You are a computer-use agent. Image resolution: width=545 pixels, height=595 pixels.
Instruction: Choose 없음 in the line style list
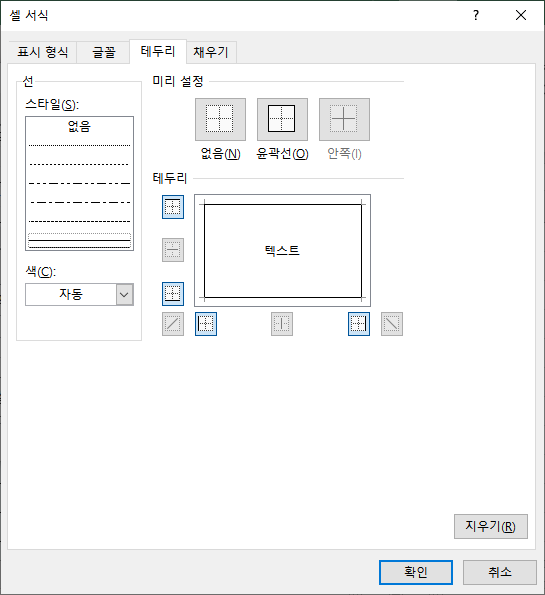[79, 126]
